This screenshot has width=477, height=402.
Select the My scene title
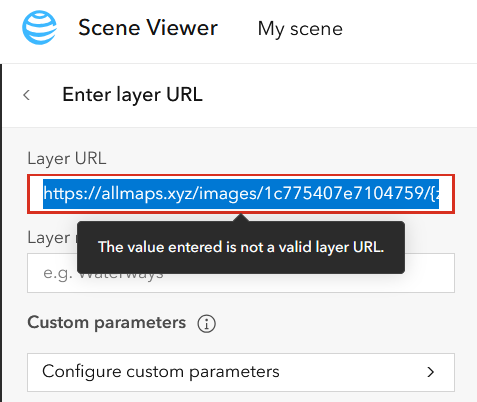pyautogui.click(x=300, y=29)
